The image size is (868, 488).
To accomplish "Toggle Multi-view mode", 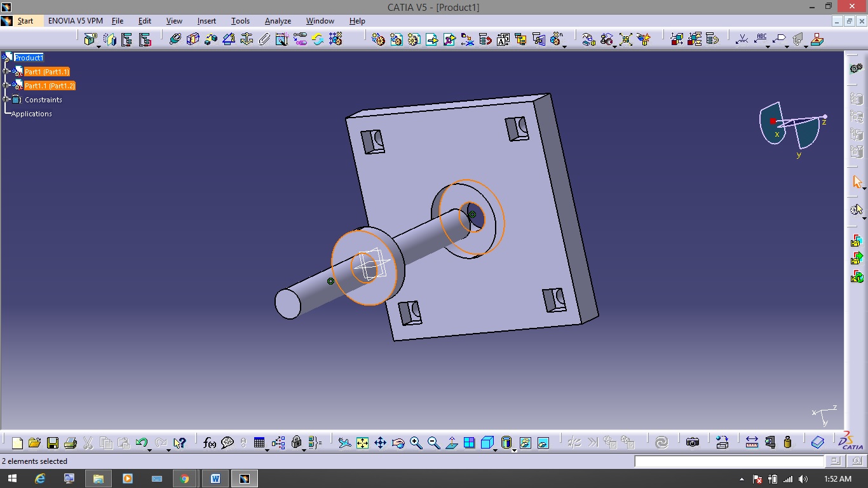I will 469,442.
